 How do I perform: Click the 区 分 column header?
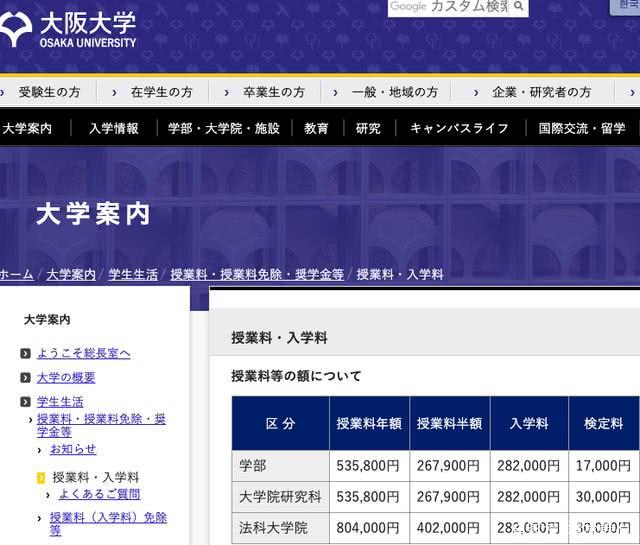pyautogui.click(x=280, y=423)
